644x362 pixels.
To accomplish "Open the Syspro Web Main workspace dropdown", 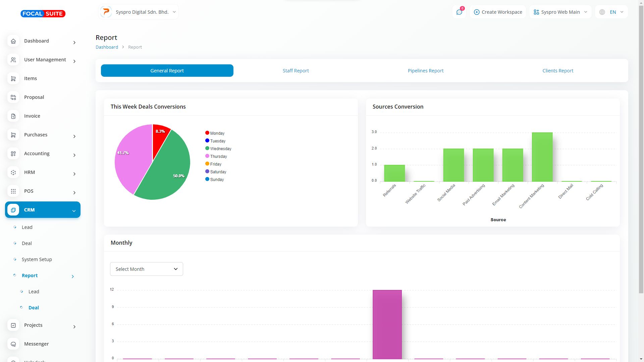I will tap(560, 12).
